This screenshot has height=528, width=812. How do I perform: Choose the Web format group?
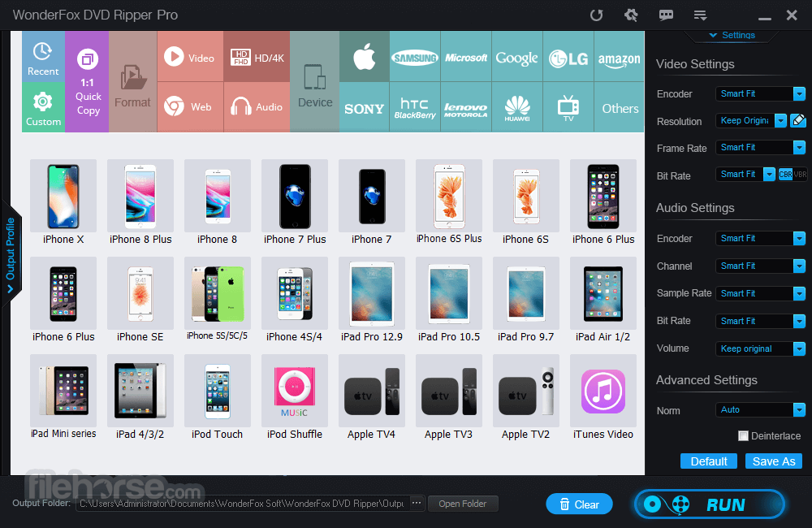point(190,107)
